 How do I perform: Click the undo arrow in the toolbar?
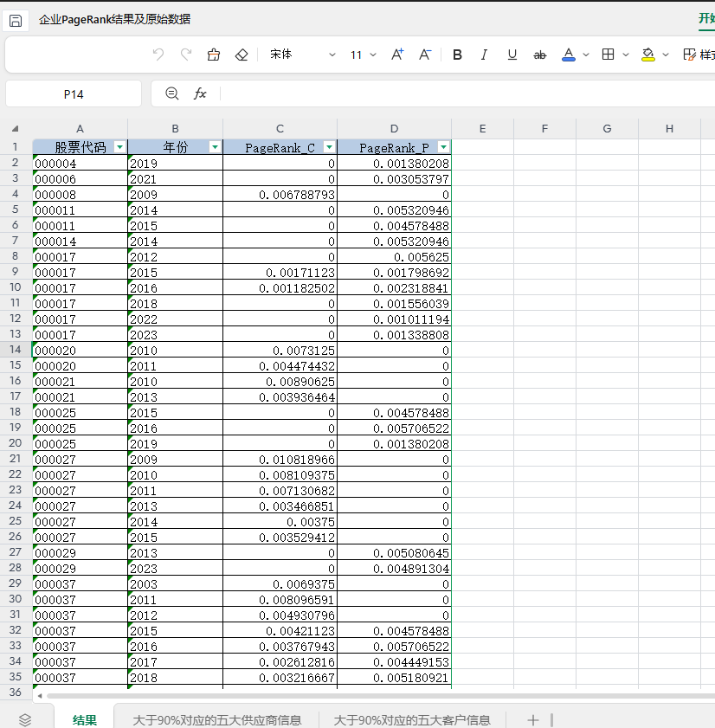click(158, 55)
